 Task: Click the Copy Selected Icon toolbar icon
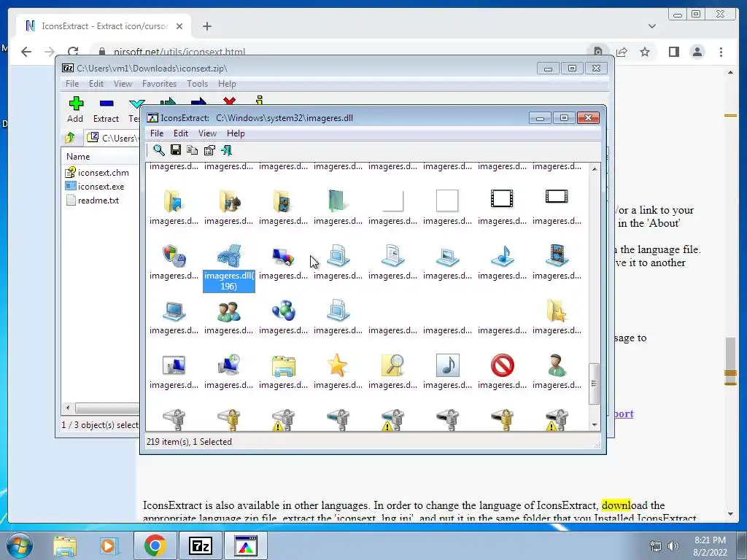[193, 150]
